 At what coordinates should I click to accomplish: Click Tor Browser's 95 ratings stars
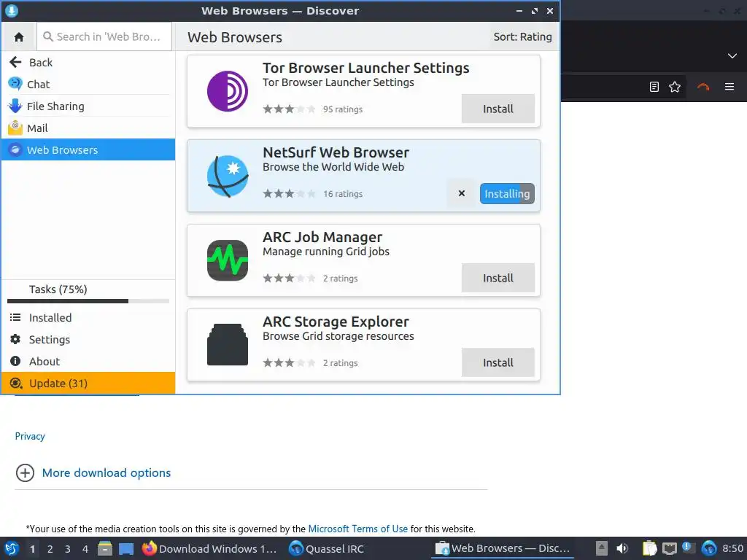tap(289, 109)
